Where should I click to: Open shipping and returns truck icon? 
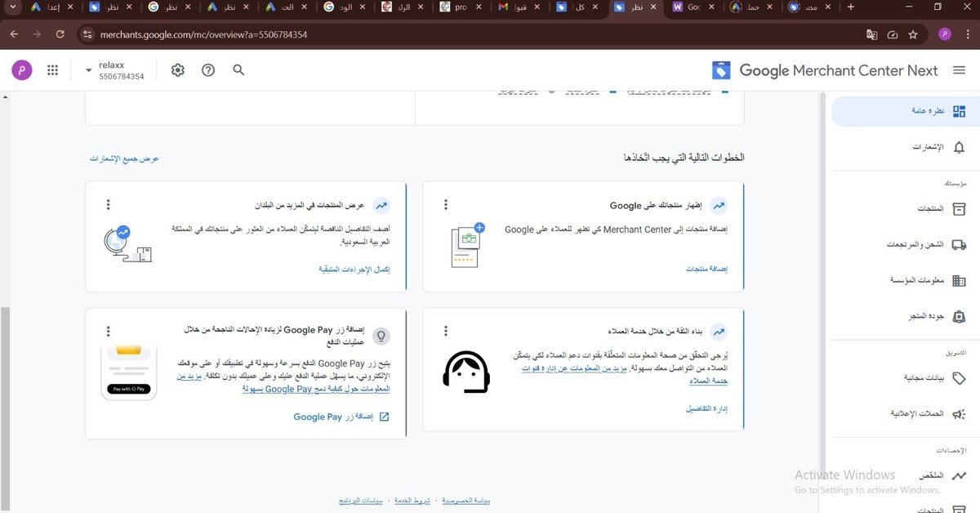tap(959, 244)
